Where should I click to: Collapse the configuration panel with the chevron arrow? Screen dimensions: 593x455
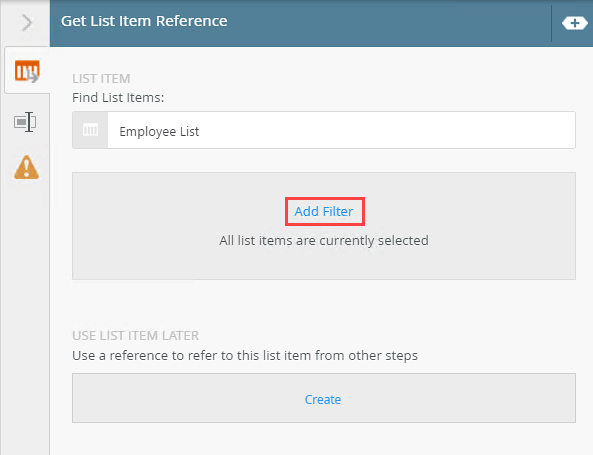tap(26, 23)
